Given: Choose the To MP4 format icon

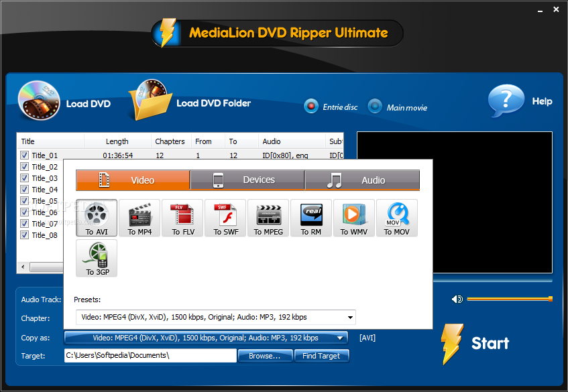Looking at the screenshot, I should tap(139, 218).
